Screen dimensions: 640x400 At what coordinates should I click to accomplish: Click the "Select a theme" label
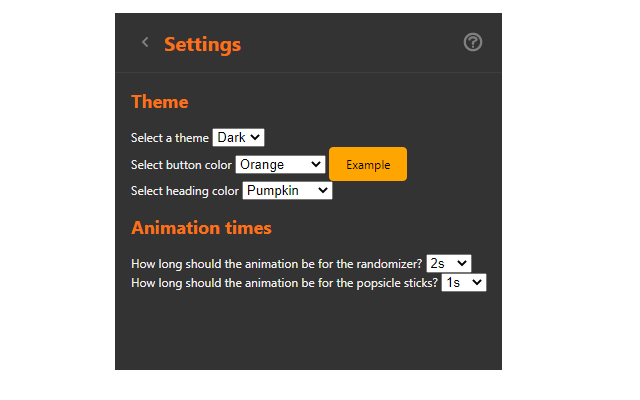tap(170, 138)
